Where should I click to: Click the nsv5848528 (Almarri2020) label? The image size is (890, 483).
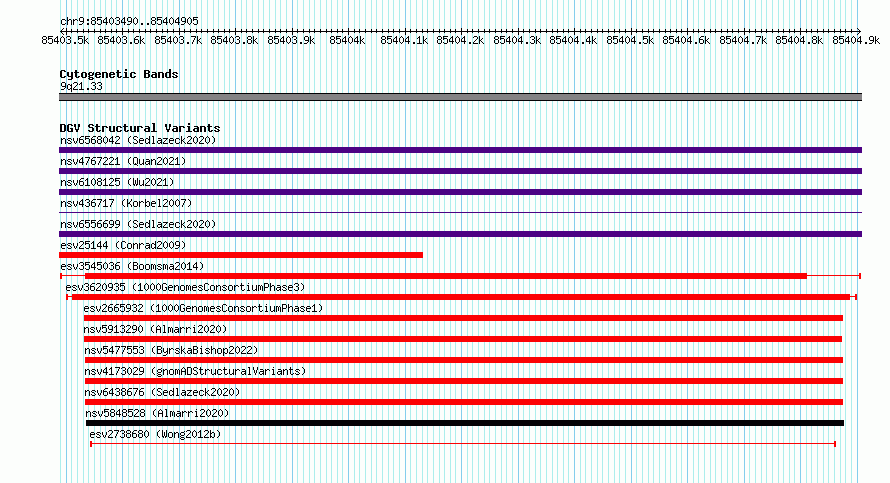157,413
